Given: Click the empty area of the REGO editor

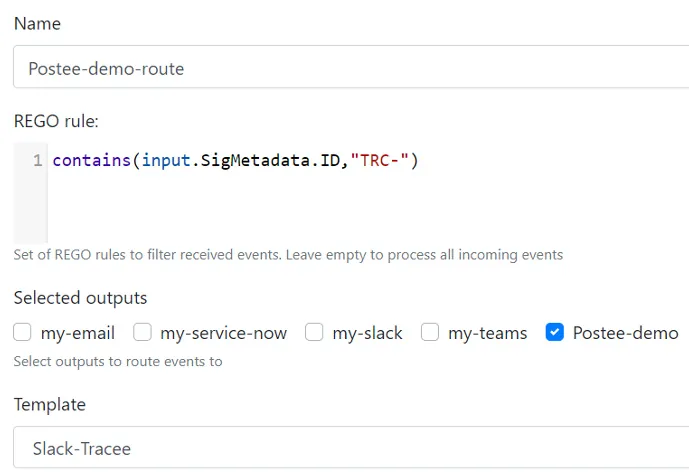Looking at the screenshot, I should pyautogui.click(x=368, y=207).
